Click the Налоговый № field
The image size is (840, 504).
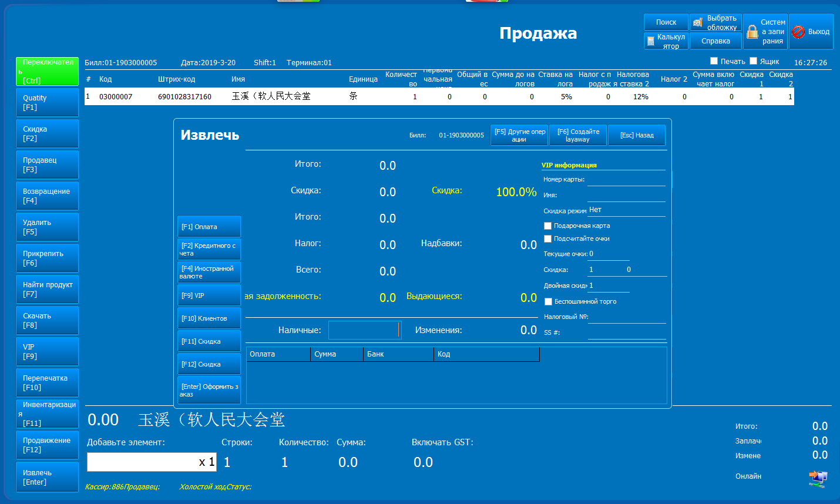point(627,317)
